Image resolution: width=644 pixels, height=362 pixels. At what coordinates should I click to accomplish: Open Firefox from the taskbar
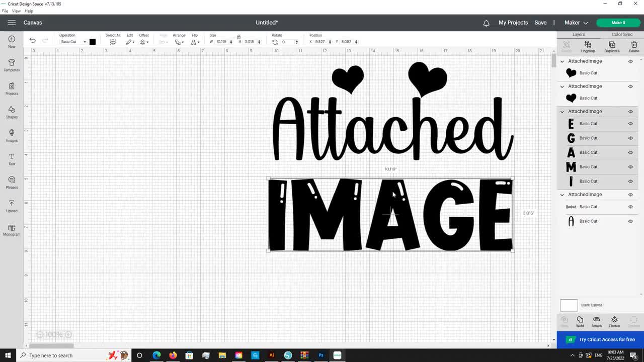pyautogui.click(x=173, y=355)
